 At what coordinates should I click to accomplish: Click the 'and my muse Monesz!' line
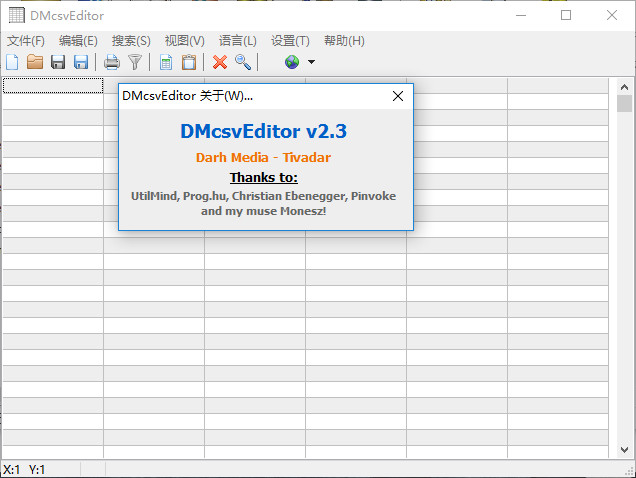pos(264,211)
